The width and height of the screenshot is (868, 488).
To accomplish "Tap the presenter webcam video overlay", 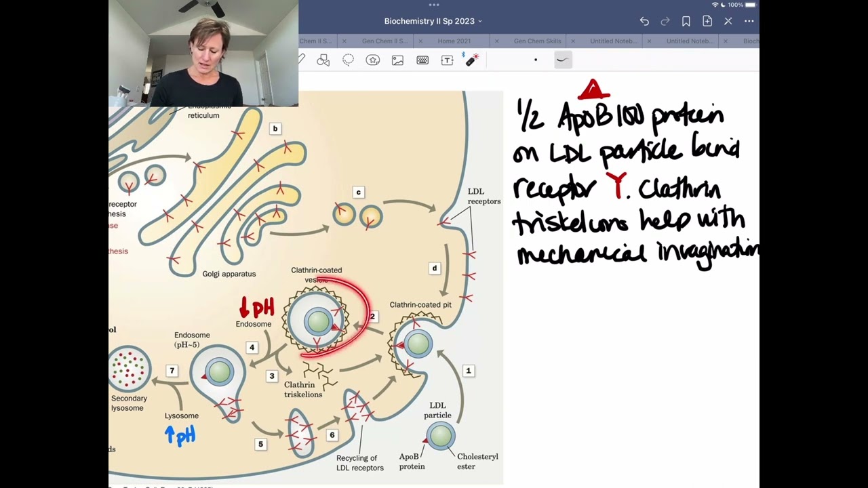I will [x=203, y=54].
